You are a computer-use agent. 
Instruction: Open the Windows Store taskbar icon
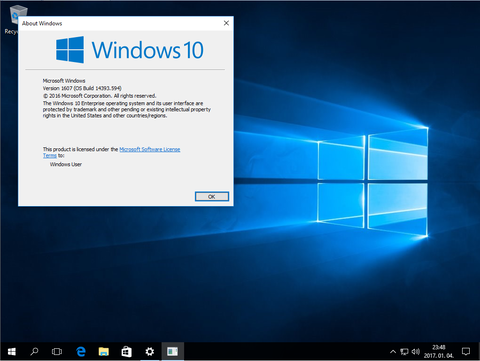[127, 351]
